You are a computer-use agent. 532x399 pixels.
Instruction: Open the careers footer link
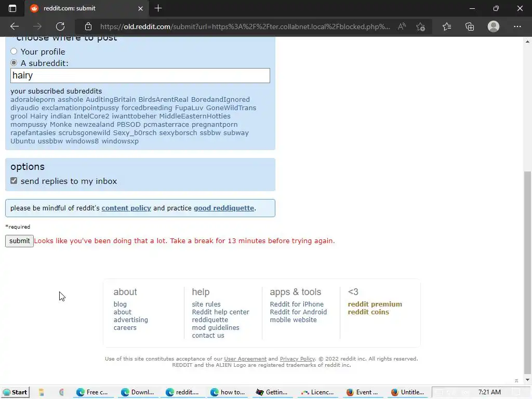coord(125,328)
